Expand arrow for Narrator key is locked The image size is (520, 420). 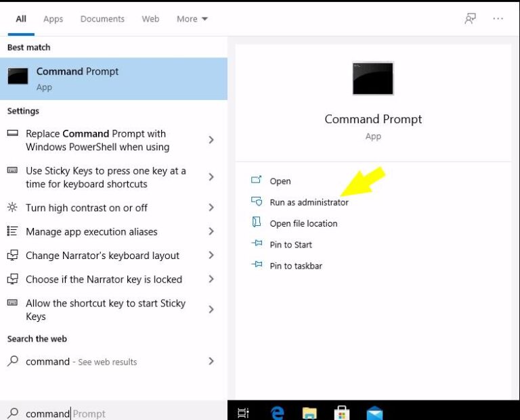pyautogui.click(x=211, y=279)
